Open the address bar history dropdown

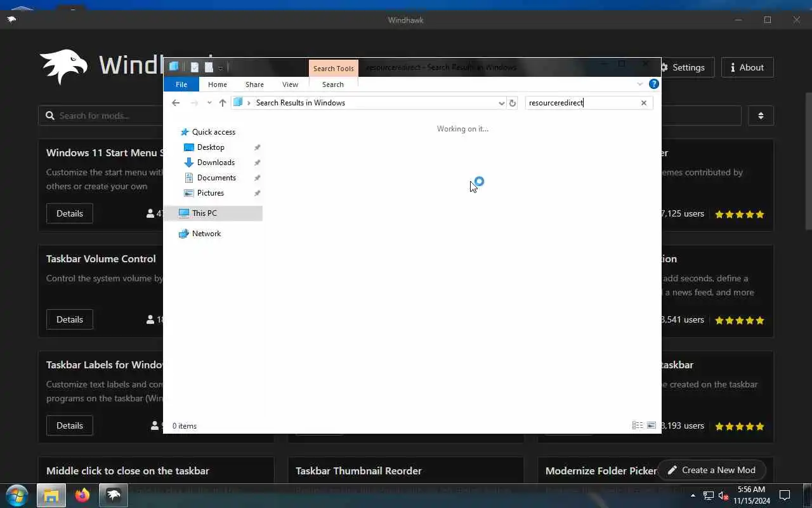pyautogui.click(x=501, y=103)
